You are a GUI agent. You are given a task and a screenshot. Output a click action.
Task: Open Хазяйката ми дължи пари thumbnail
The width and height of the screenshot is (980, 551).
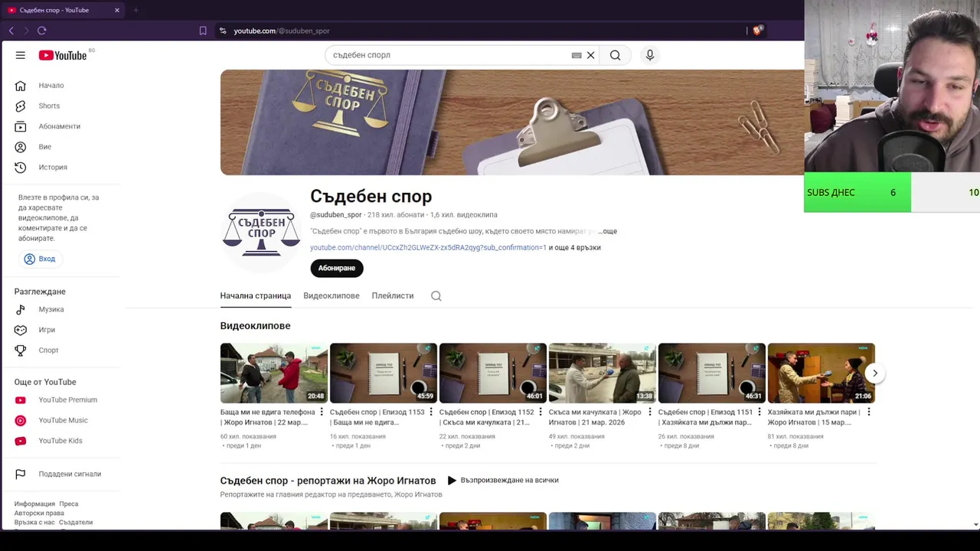[821, 373]
